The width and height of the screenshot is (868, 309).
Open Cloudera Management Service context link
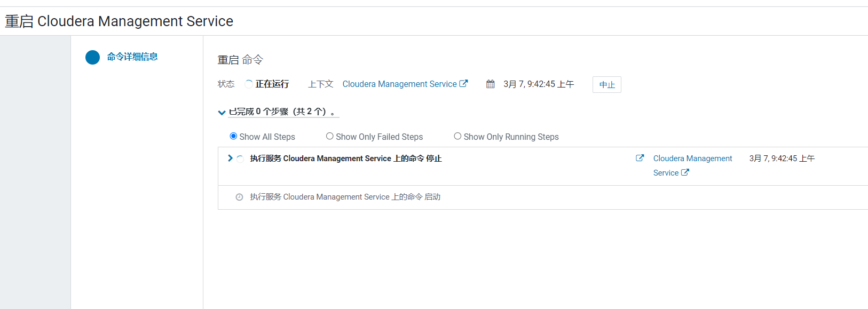(x=399, y=84)
